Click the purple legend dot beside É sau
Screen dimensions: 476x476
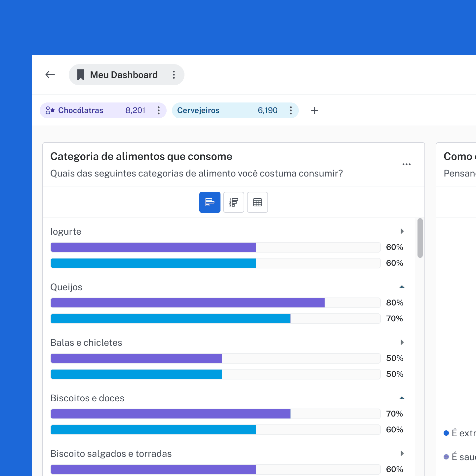coord(446,457)
